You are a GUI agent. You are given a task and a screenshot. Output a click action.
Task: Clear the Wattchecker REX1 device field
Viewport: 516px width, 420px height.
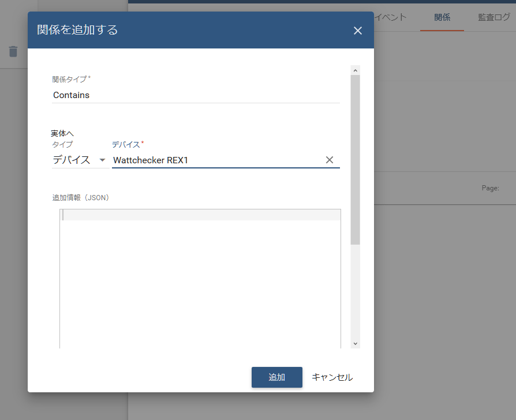coord(330,160)
